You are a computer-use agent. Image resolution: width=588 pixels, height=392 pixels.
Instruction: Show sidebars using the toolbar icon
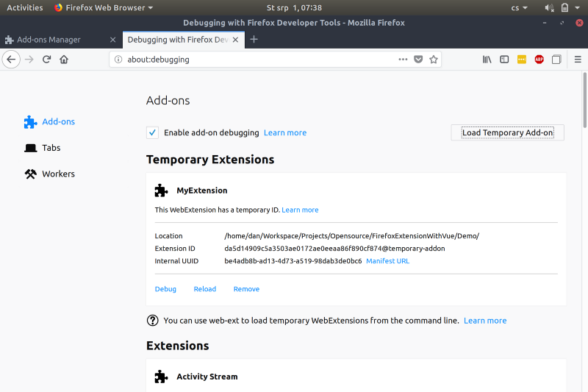click(504, 60)
